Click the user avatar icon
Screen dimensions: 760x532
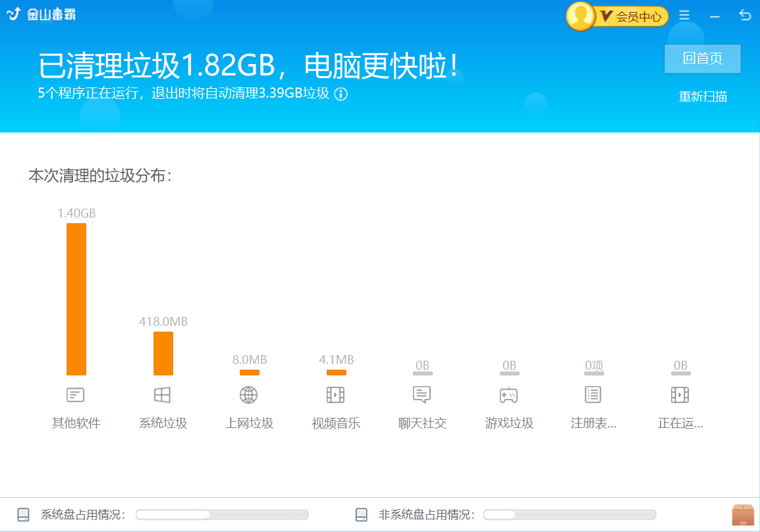point(580,16)
